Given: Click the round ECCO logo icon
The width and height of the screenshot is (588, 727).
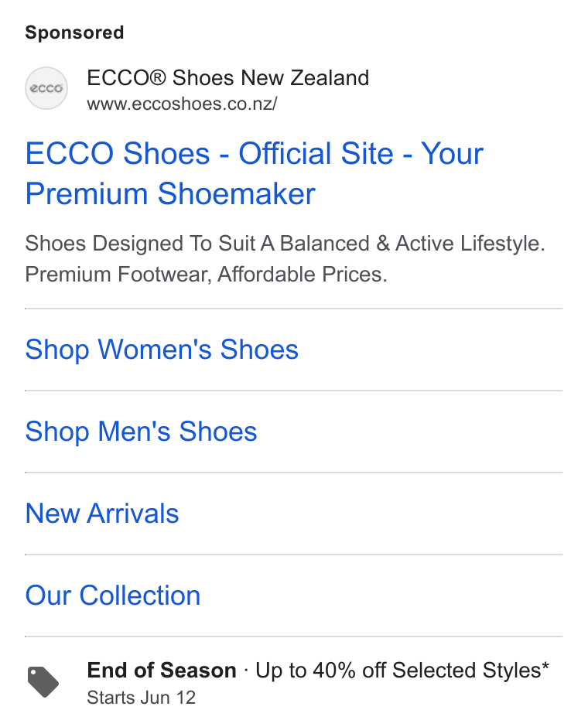Looking at the screenshot, I should coord(46,88).
